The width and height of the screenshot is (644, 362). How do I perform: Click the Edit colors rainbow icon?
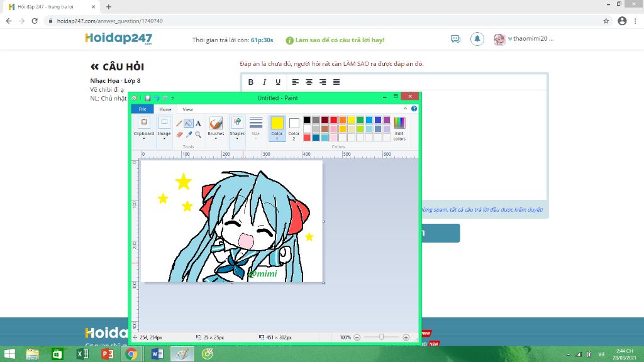tap(399, 123)
